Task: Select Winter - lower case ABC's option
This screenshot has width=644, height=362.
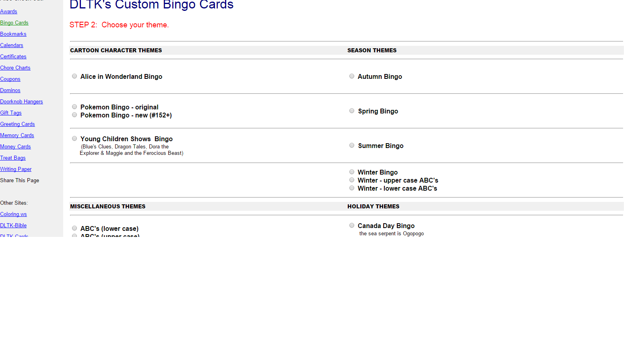Action: point(352,188)
